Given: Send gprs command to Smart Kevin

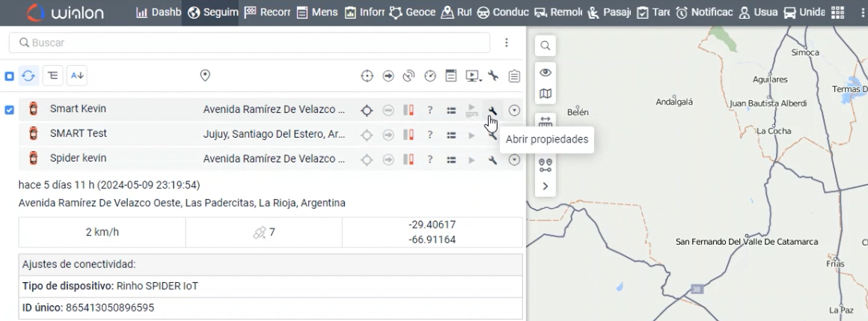Looking at the screenshot, I should (471, 109).
